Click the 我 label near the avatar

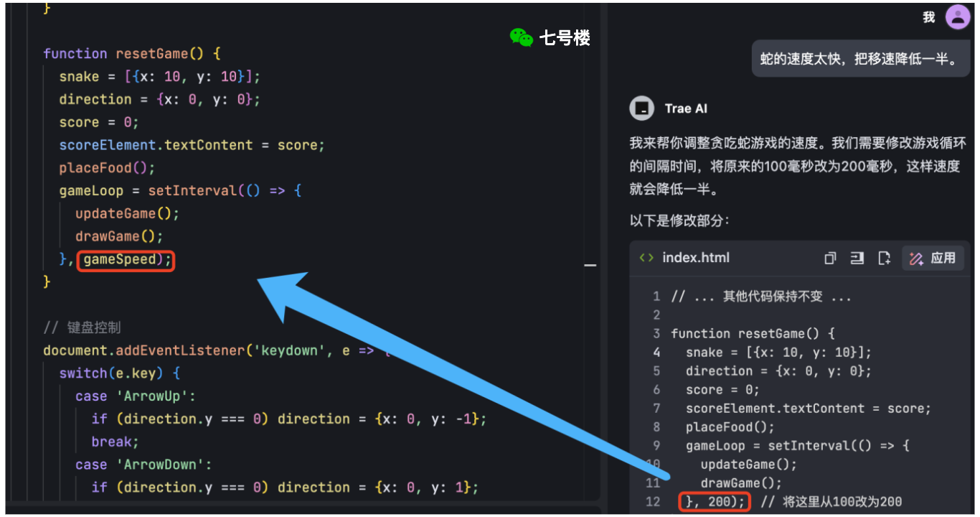(x=928, y=17)
